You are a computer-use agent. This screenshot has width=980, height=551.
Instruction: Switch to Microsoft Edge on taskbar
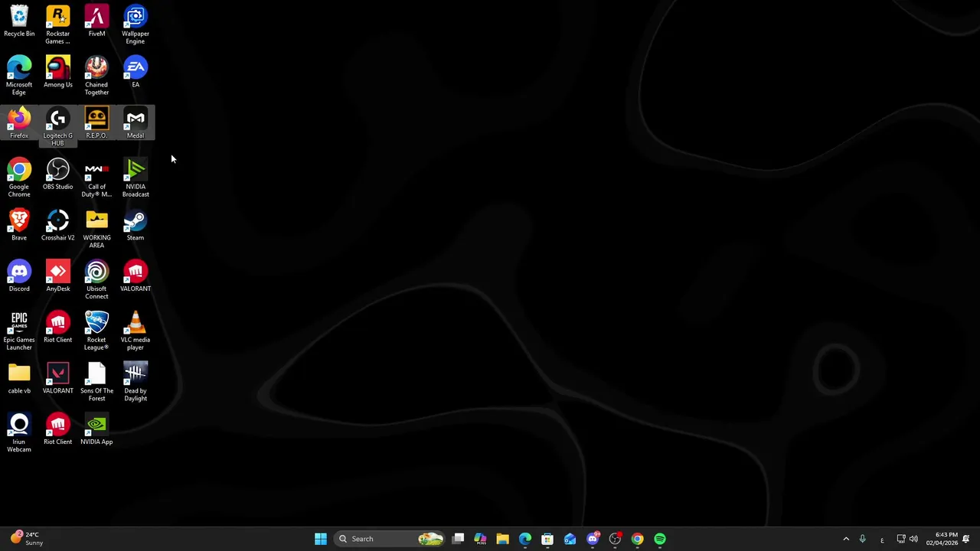[525, 539]
